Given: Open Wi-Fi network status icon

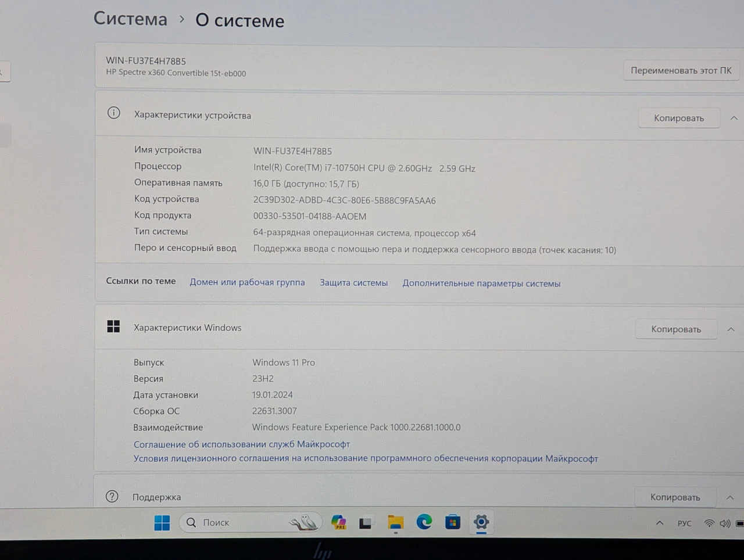Looking at the screenshot, I should pos(709,523).
